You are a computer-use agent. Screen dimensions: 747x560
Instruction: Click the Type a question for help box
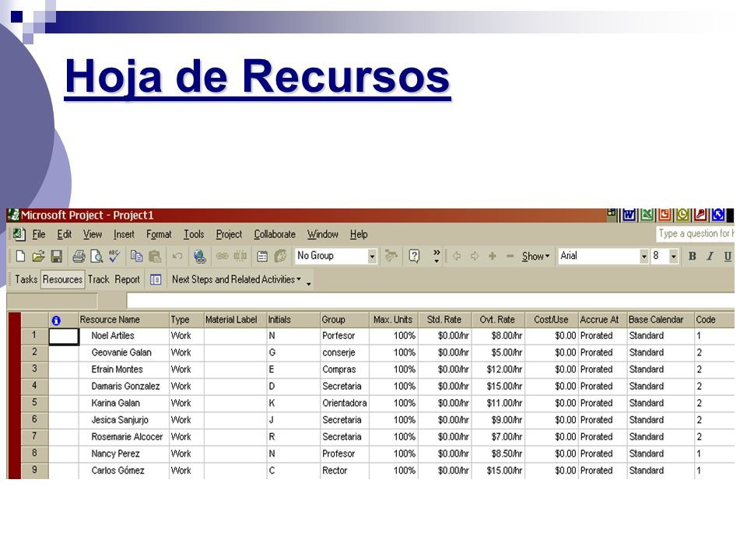(x=695, y=234)
